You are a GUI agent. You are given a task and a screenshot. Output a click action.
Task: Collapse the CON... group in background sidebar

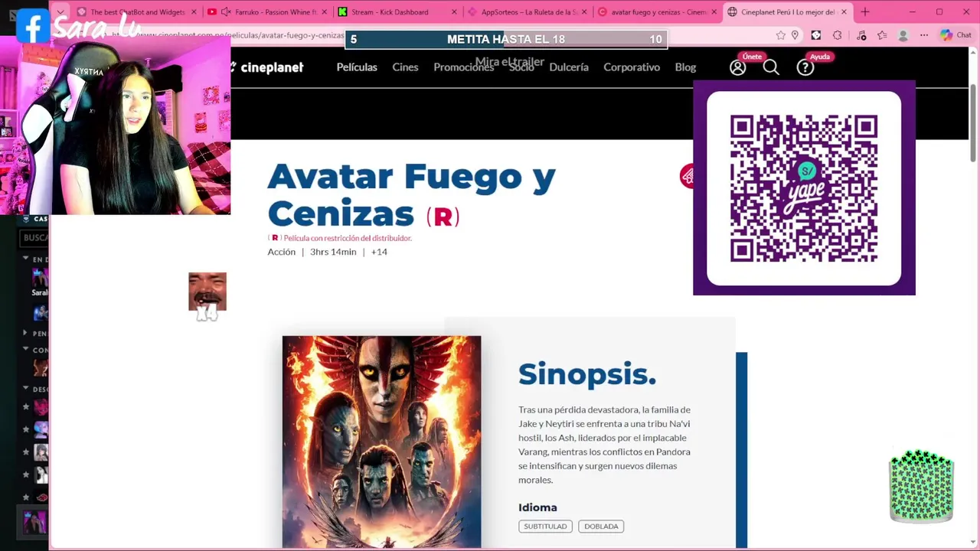click(25, 350)
